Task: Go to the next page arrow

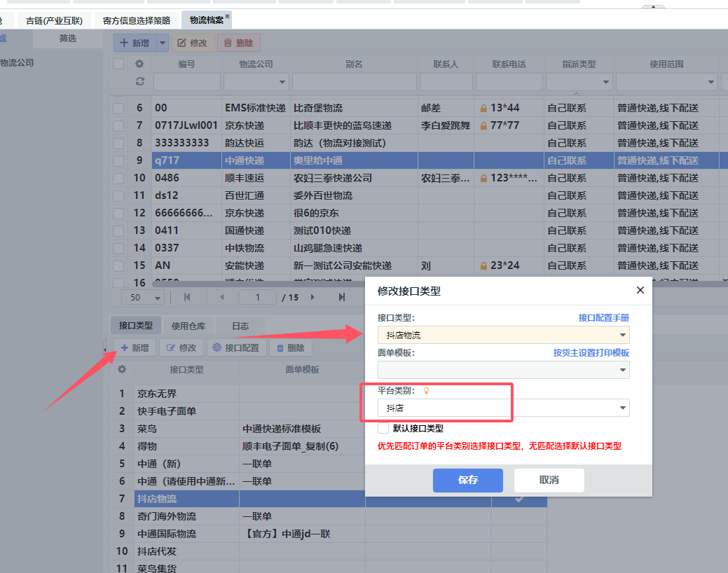Action: pyautogui.click(x=313, y=297)
